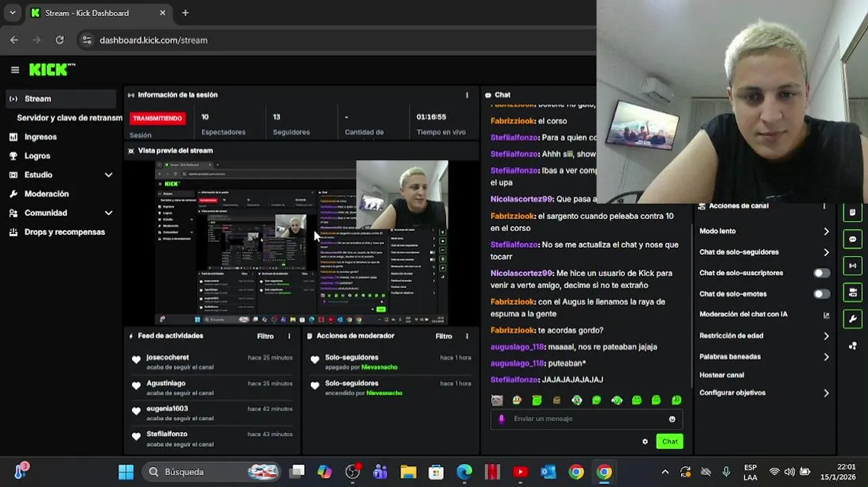Open browser tab search dropdown chevron
Screen dimensions: 868x487
pos(12,13)
